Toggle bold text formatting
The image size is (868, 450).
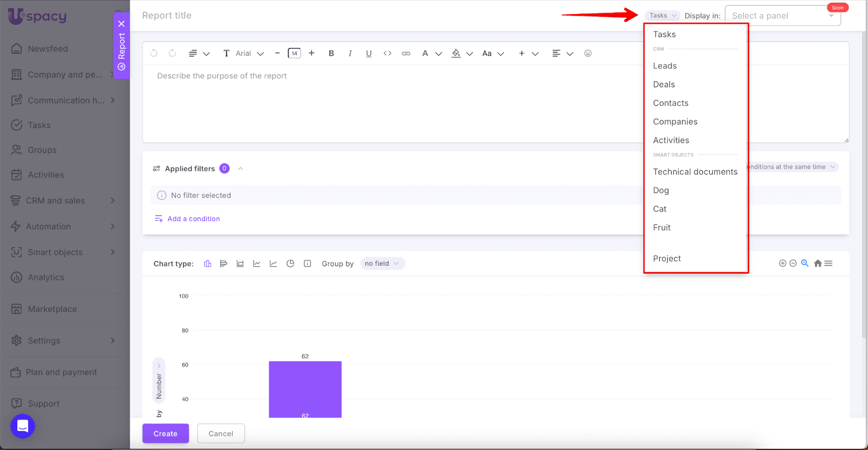331,53
